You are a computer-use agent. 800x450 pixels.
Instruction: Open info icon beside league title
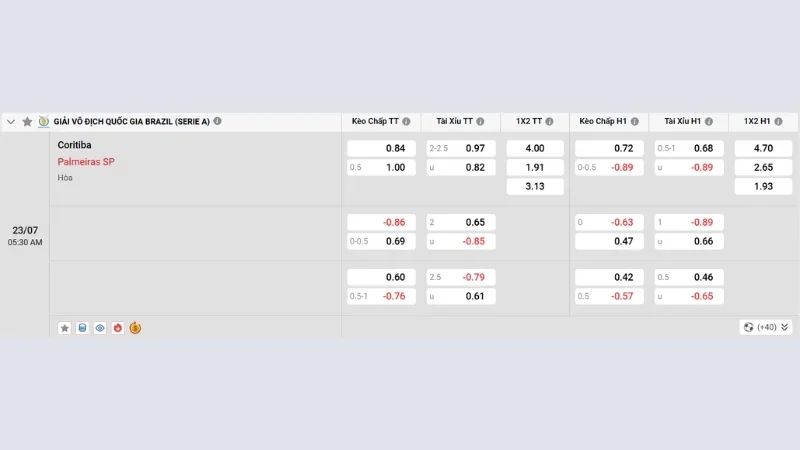click(x=217, y=121)
